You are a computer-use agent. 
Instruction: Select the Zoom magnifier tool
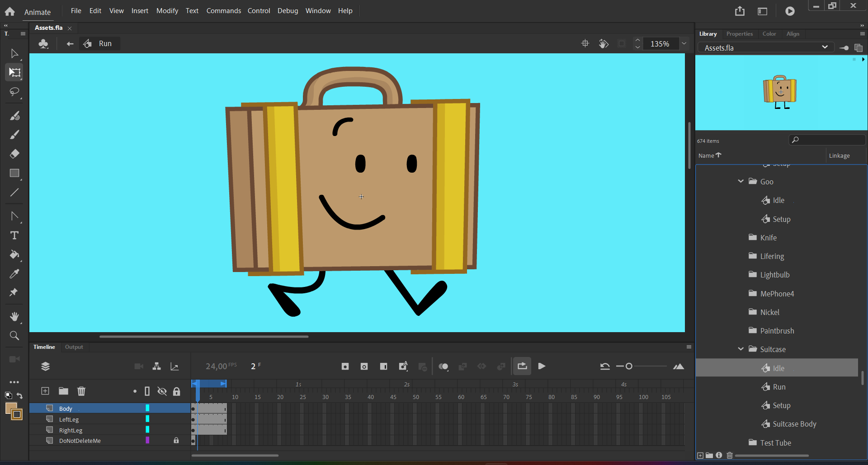point(14,335)
